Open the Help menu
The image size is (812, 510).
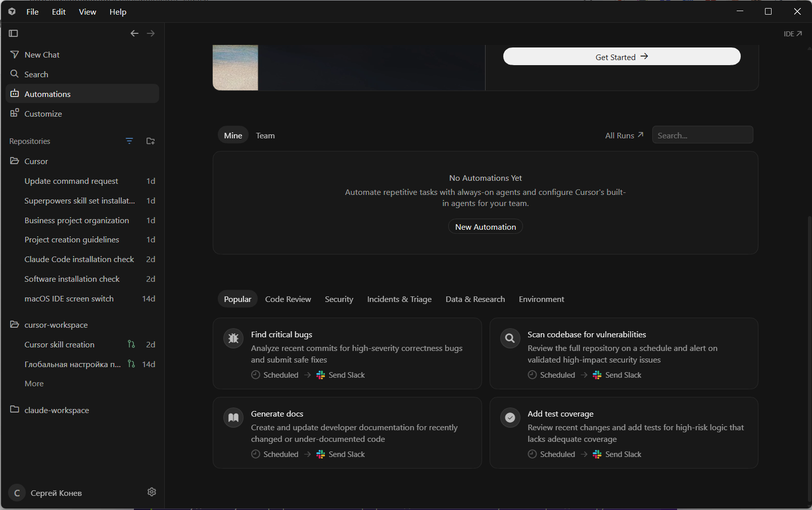pos(118,12)
